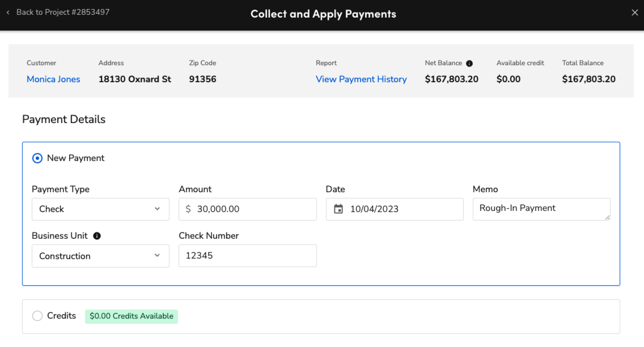Click the Memo field label
Image resolution: width=644 pixels, height=347 pixels.
click(485, 189)
